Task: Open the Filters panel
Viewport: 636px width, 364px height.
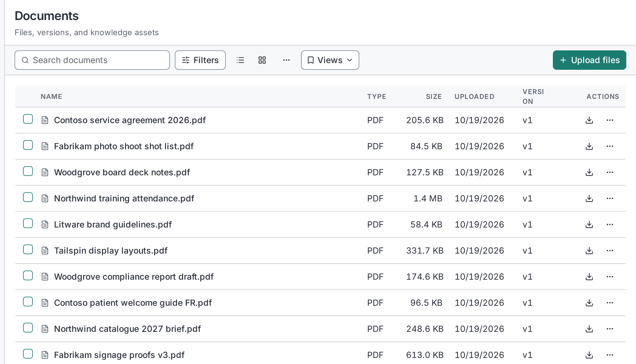Action: 200,60
